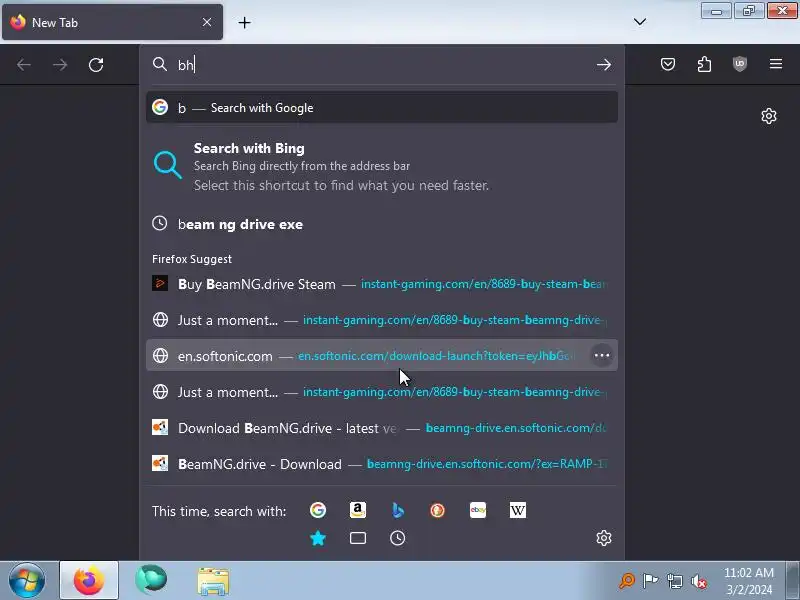This screenshot has height=600, width=800.
Task: Reload the current page
Action: pyautogui.click(x=96, y=65)
